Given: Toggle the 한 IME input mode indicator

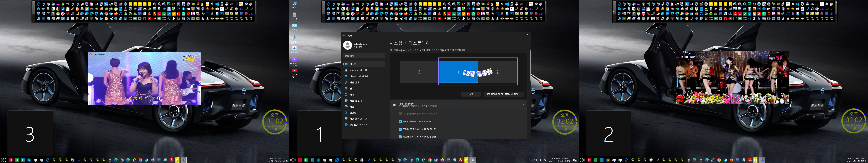Looking at the screenshot, I should [545, 160].
